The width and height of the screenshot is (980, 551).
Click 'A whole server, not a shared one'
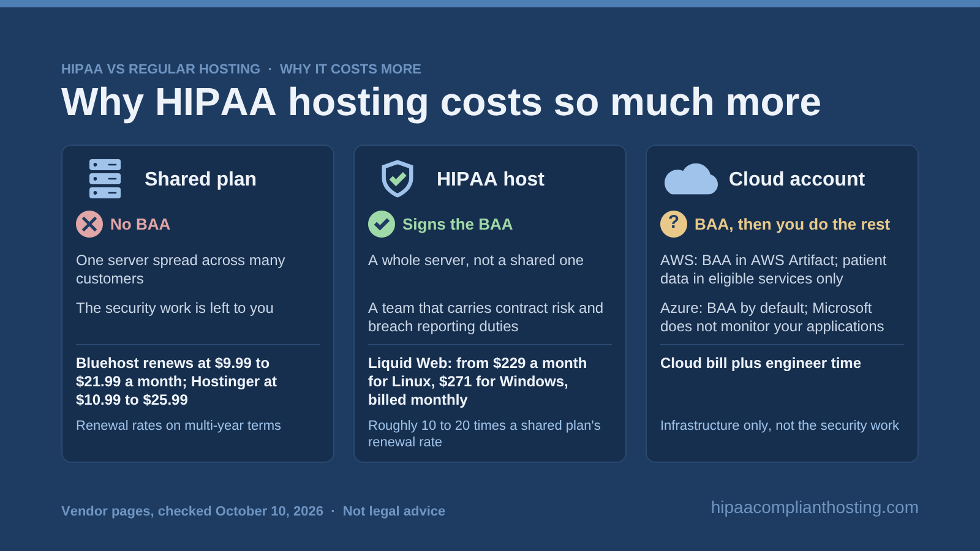476,260
